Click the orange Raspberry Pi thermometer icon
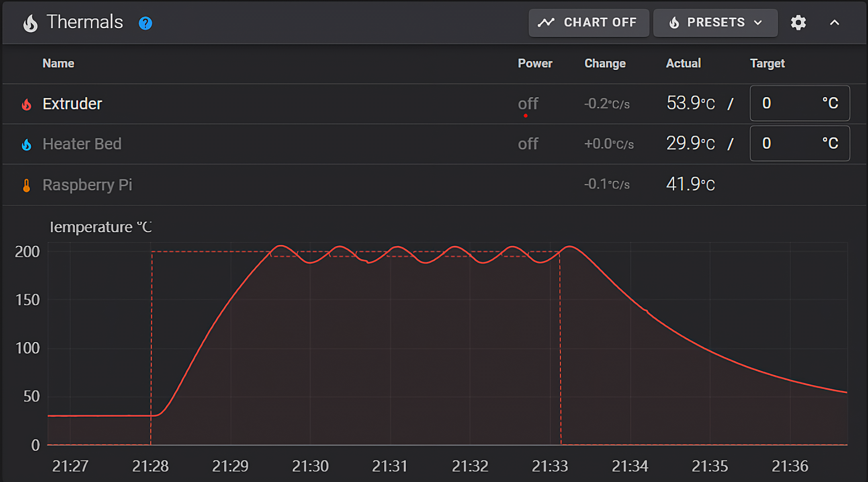This screenshot has height=482, width=868. 27,186
